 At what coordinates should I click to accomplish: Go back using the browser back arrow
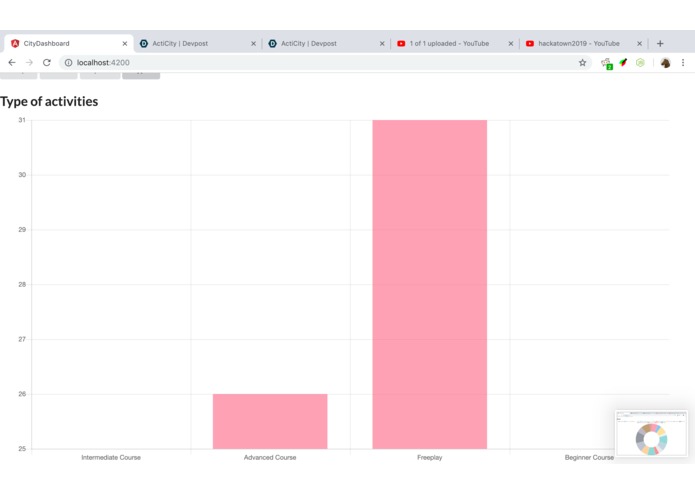[x=12, y=63]
